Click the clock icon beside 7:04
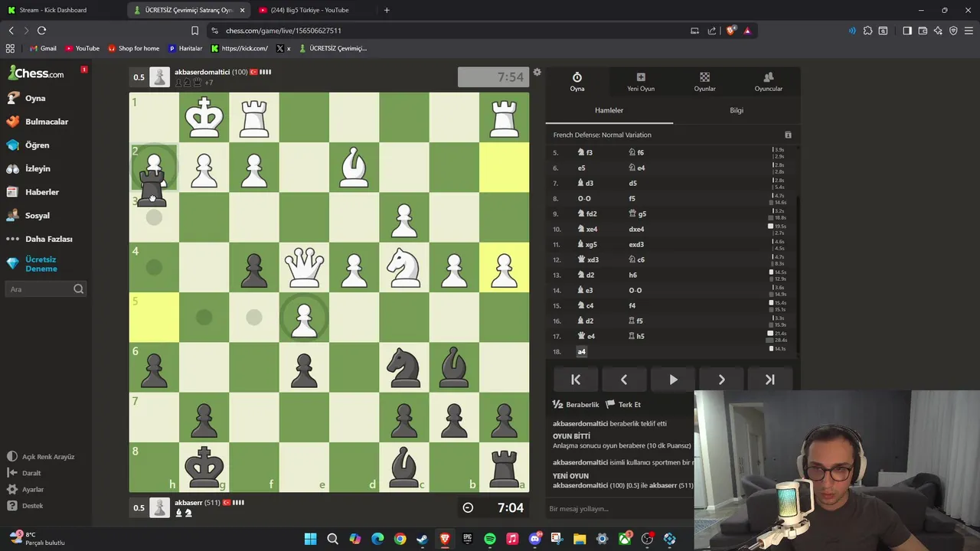This screenshot has height=551, width=980. coord(468,507)
